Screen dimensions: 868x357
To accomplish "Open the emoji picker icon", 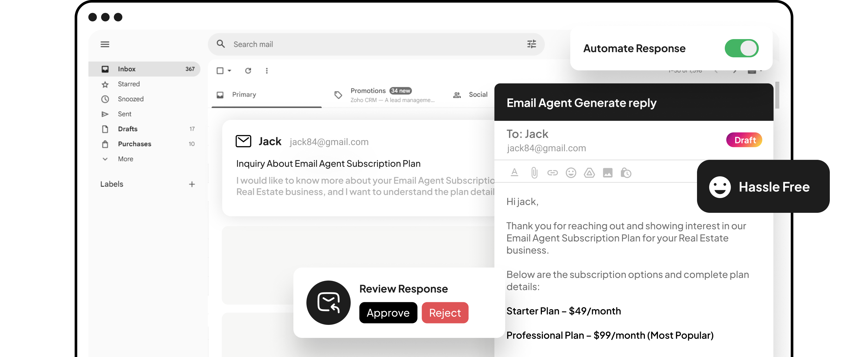I will click(571, 173).
